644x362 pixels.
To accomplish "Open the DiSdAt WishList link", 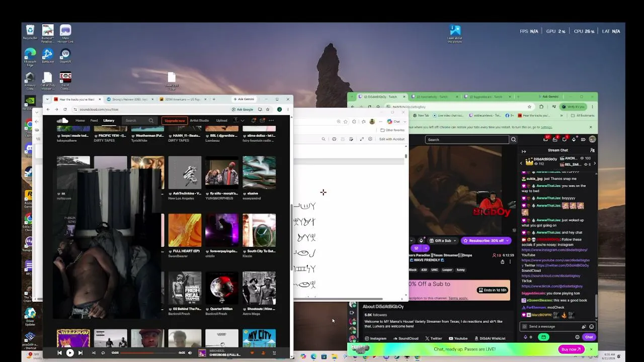I will click(490, 338).
